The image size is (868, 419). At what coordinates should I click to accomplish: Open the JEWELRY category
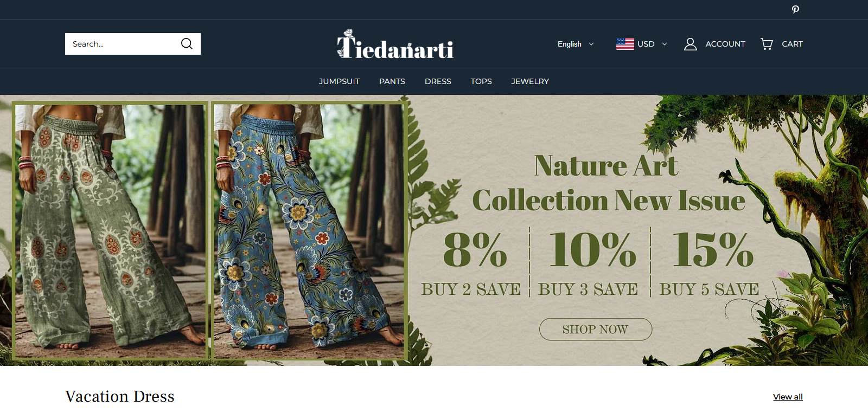pyautogui.click(x=530, y=81)
